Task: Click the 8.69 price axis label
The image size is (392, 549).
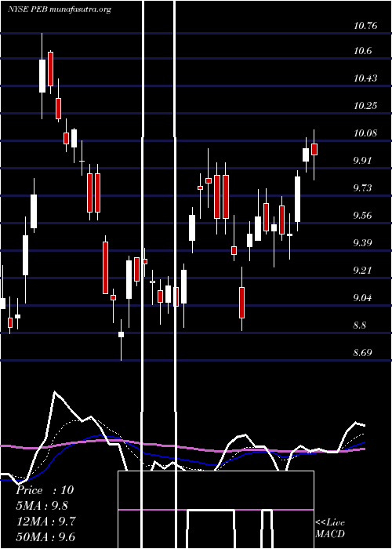Action: click(x=363, y=353)
